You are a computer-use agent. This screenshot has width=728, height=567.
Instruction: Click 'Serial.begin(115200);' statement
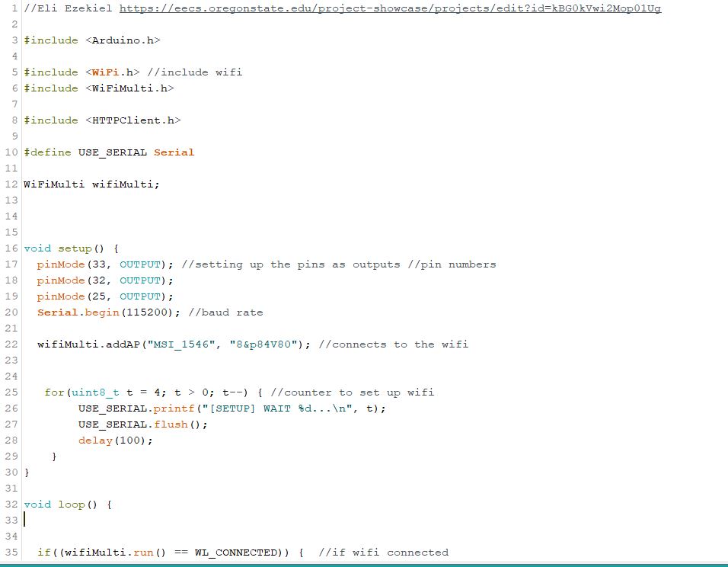pyautogui.click(x=109, y=312)
